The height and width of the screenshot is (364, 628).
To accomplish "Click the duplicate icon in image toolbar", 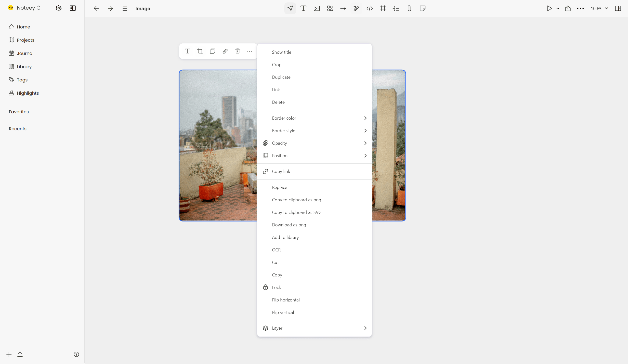I will (x=213, y=51).
